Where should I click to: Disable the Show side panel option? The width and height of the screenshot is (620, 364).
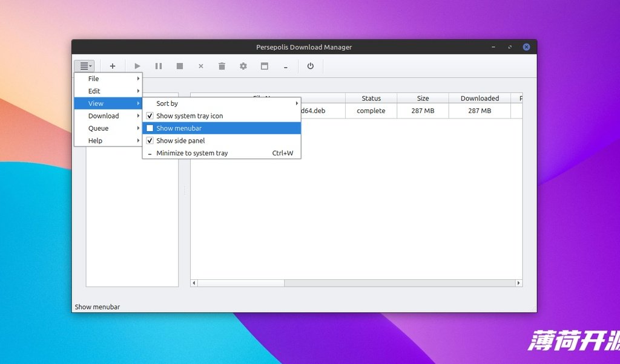coord(222,140)
